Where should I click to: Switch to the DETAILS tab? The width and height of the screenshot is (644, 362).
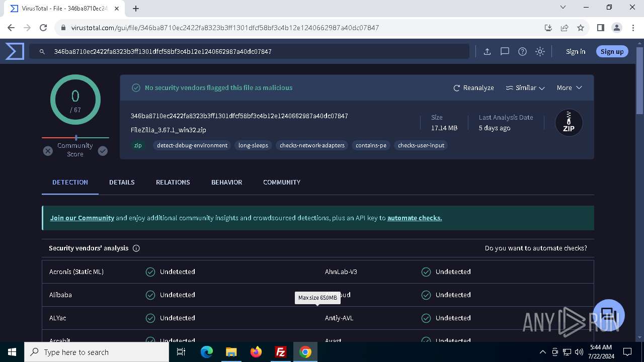pos(122,182)
